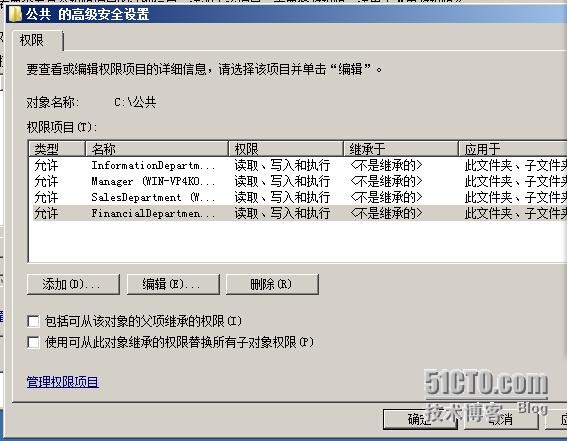Click <不是继承的> in the SalesDepartment row
The width and height of the screenshot is (567, 441).
pos(386,197)
